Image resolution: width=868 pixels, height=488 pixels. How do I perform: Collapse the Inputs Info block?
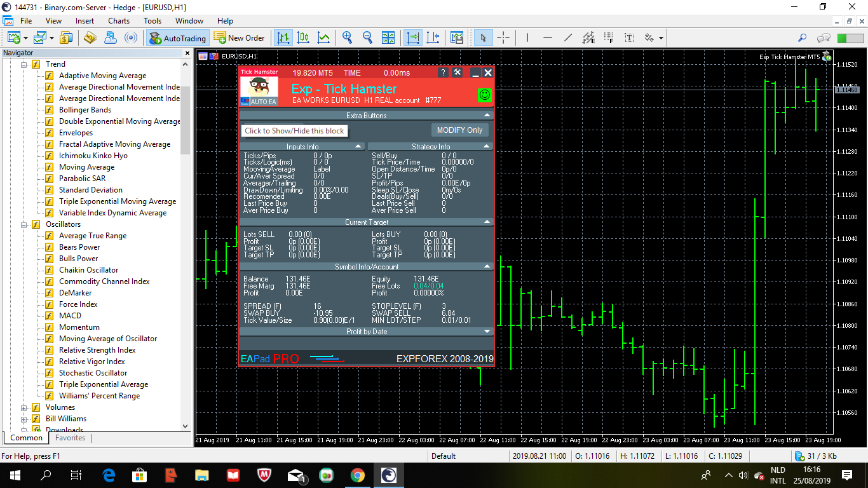[x=358, y=147]
